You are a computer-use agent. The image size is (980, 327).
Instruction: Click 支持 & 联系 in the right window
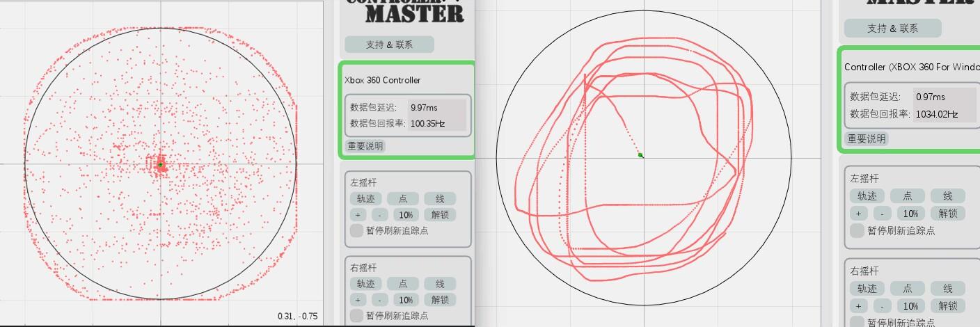[x=892, y=29]
